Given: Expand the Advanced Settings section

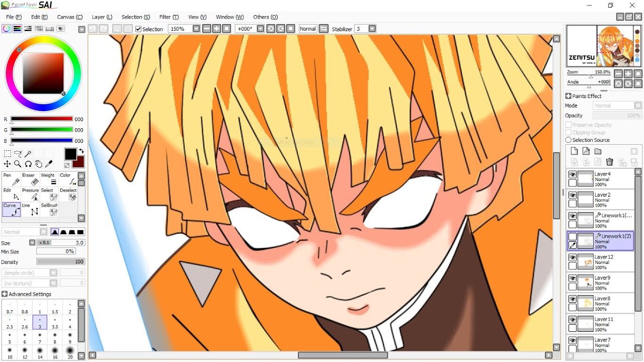Looking at the screenshot, I should (5, 294).
